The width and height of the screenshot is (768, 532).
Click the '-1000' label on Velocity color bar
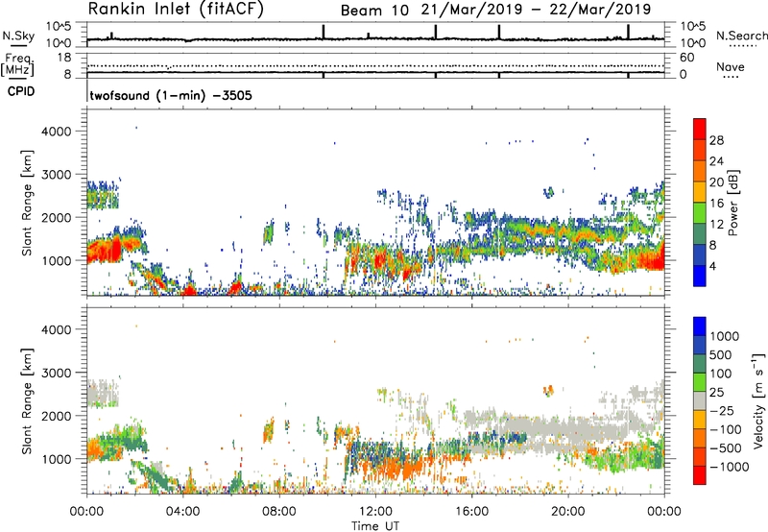(729, 467)
